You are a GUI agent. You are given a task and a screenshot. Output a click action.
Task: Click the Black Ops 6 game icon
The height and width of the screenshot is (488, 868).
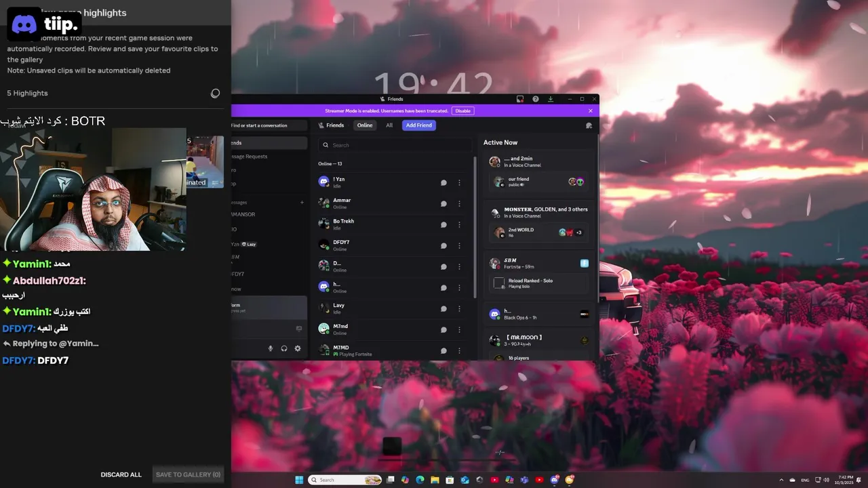click(x=585, y=314)
